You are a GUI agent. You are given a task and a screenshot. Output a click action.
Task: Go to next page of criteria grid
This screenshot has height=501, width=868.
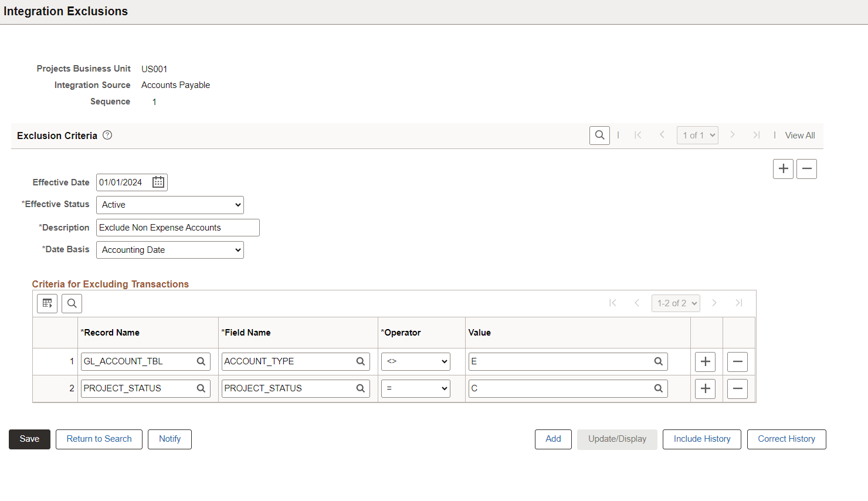(x=714, y=303)
